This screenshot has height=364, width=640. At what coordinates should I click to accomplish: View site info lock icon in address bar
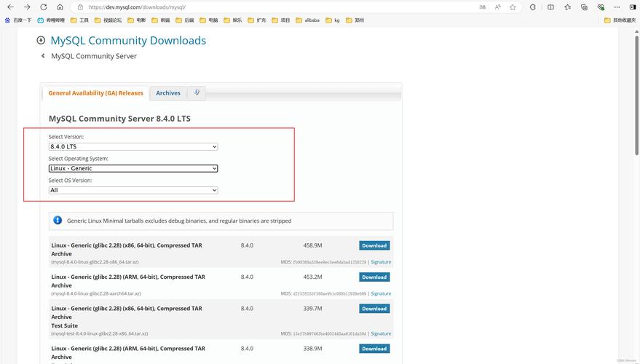[80, 7]
